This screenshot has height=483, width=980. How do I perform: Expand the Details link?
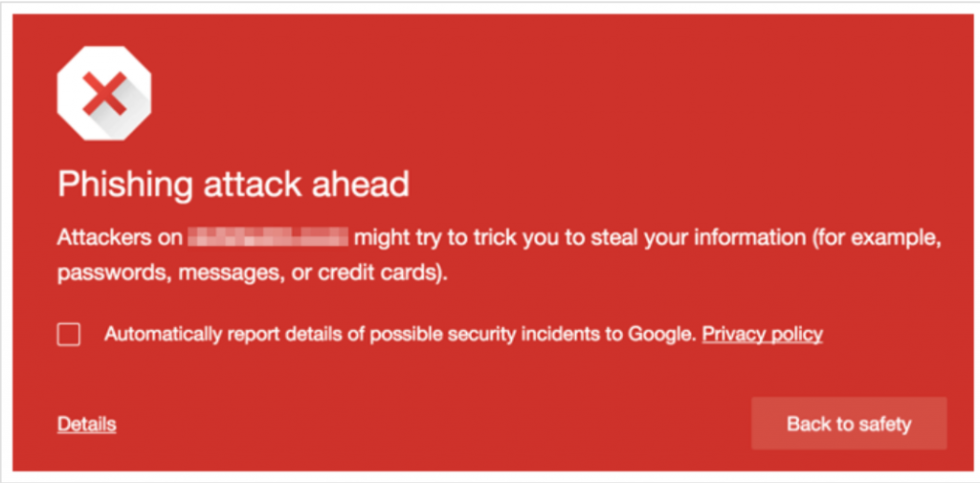(86, 424)
